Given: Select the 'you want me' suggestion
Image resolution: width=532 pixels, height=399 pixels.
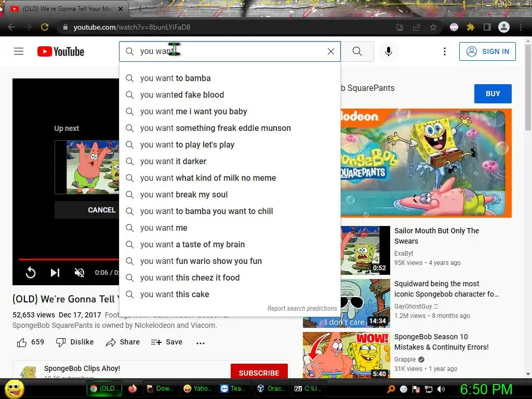Looking at the screenshot, I should 230,228.
